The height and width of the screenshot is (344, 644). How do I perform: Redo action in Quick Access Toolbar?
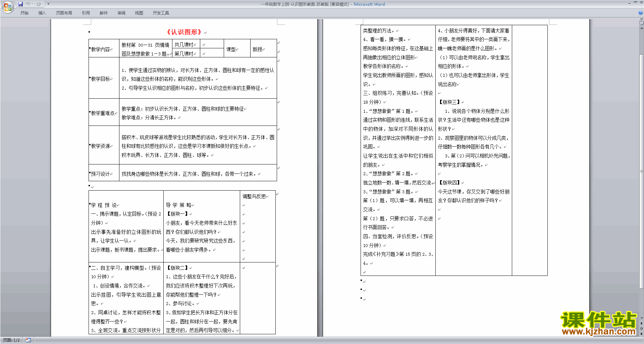(x=39, y=4)
